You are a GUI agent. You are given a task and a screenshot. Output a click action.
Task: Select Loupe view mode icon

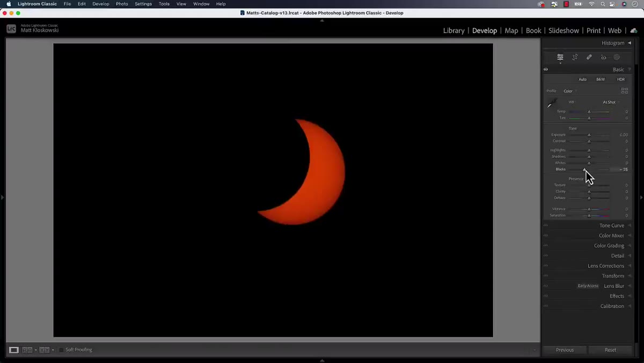click(14, 350)
